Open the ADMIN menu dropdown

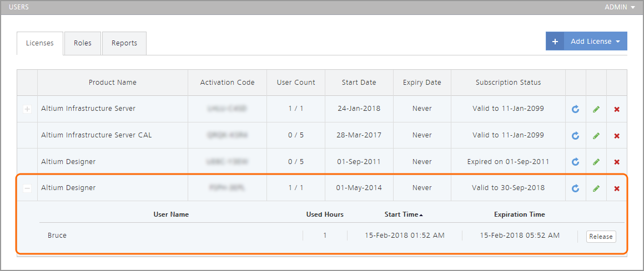pyautogui.click(x=620, y=7)
